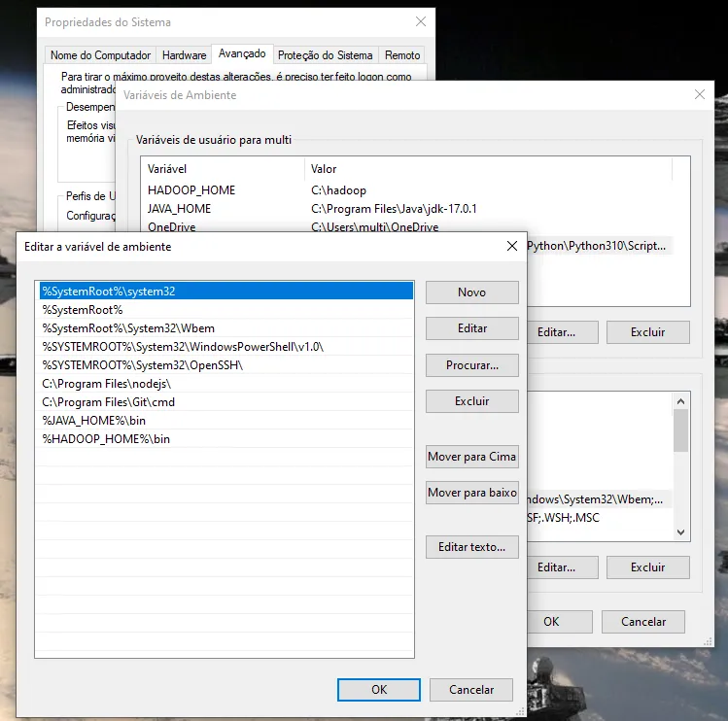Open the Proteção do Sistema tab
This screenshot has width=728, height=721.
pyautogui.click(x=325, y=55)
